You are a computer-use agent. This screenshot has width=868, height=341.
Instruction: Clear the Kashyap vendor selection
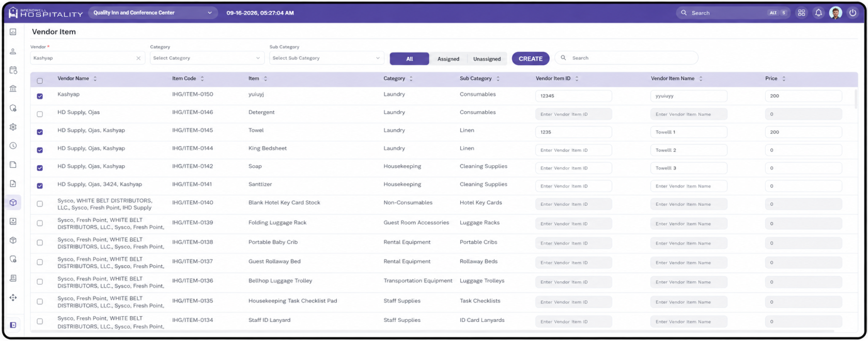(138, 58)
